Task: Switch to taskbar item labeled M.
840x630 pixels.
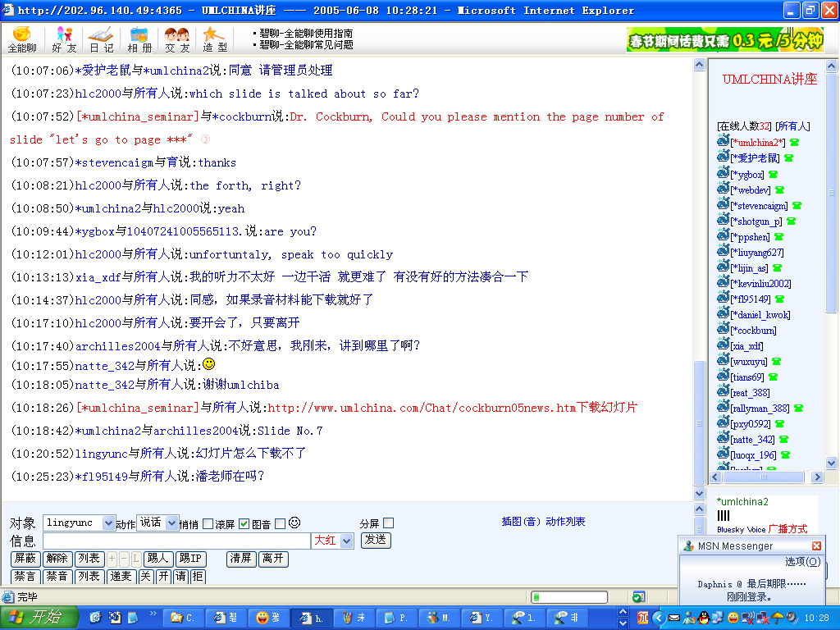Action: pos(439,618)
